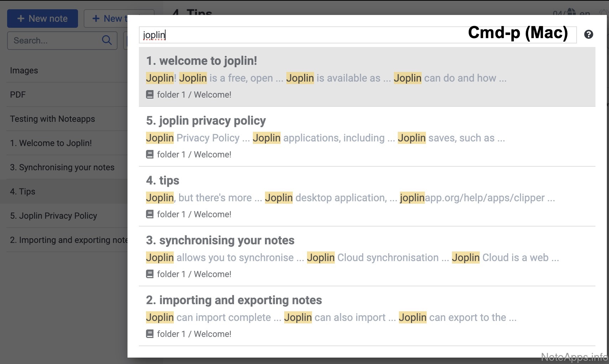Click notebook icon under 'importing and exporting notes' result
Screen dimensions: 609x364
pyautogui.click(x=150, y=334)
